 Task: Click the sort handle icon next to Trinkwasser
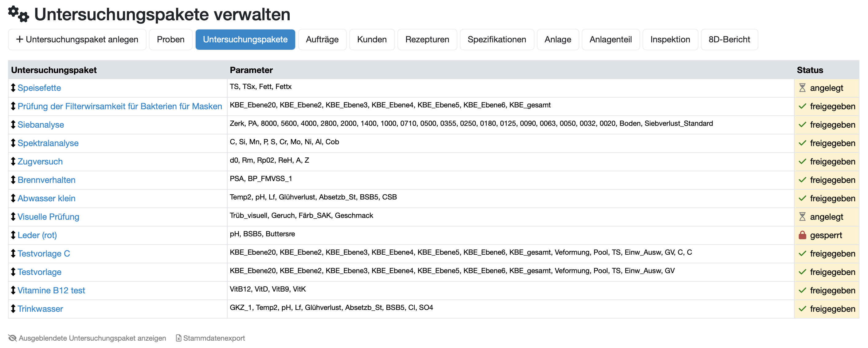[x=13, y=309]
